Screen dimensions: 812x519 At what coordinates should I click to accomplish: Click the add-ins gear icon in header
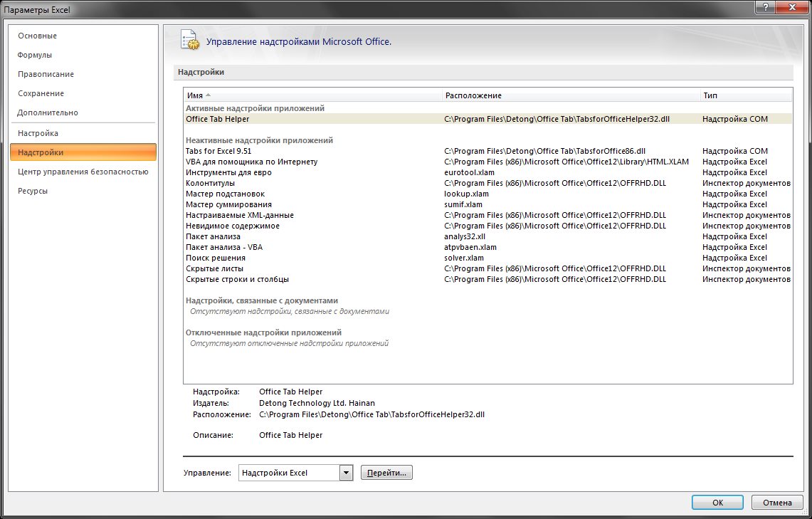click(189, 41)
